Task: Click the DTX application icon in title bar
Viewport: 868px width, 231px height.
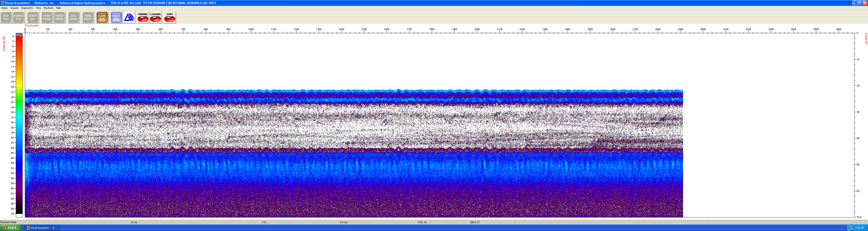Action: click(2, 3)
